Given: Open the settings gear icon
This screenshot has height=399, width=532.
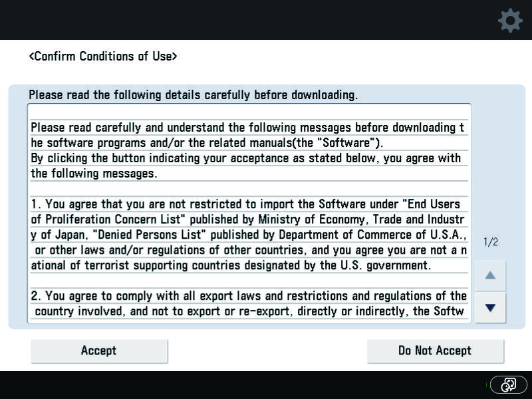Looking at the screenshot, I should tap(510, 21).
